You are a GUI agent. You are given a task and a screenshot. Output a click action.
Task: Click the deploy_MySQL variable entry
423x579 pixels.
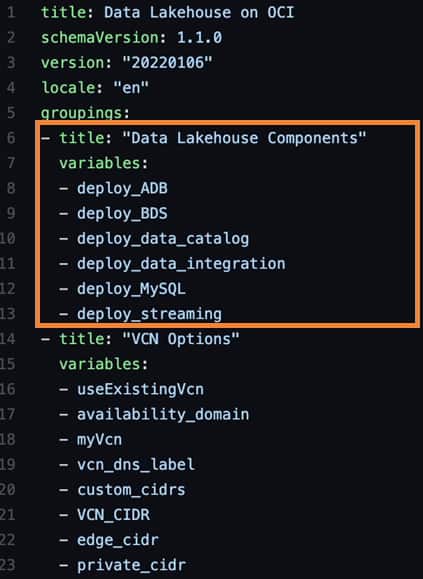click(x=131, y=289)
